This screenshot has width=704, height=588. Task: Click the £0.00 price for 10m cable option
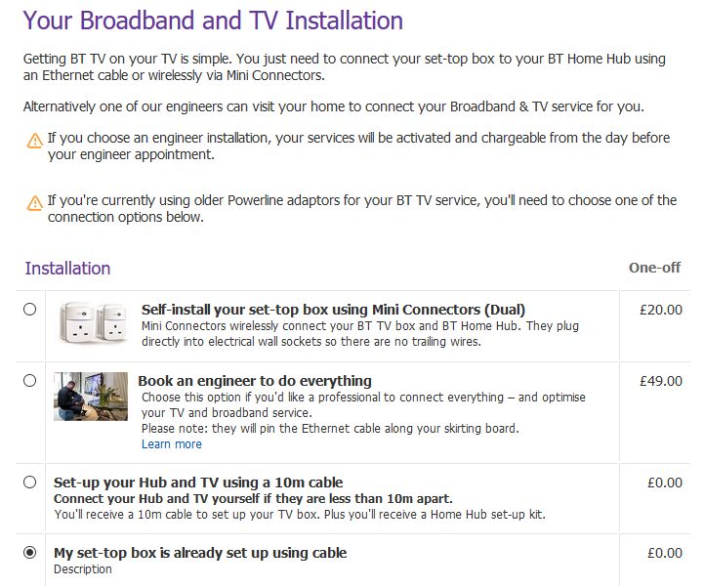665,482
